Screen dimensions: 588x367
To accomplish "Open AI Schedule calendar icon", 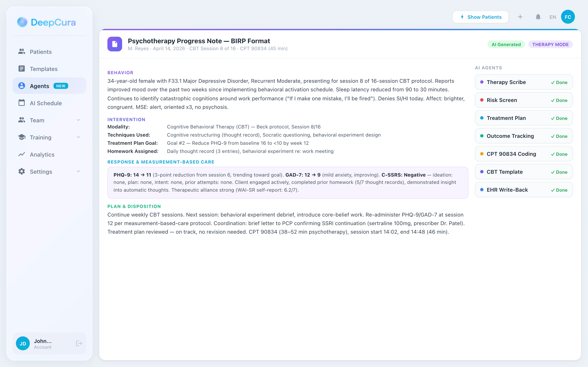I will tap(22, 103).
